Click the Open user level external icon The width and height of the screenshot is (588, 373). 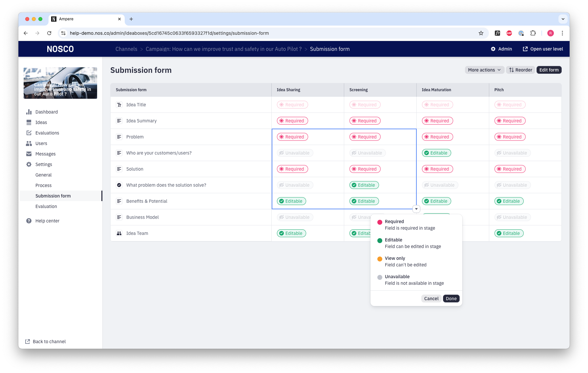525,49
